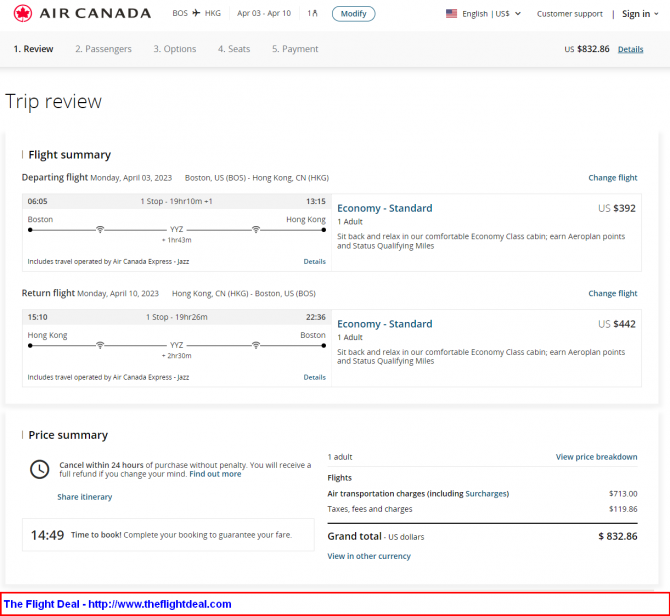Click the first wifi icon on departing flight
Image resolution: width=670 pixels, height=616 pixels.
click(x=100, y=229)
